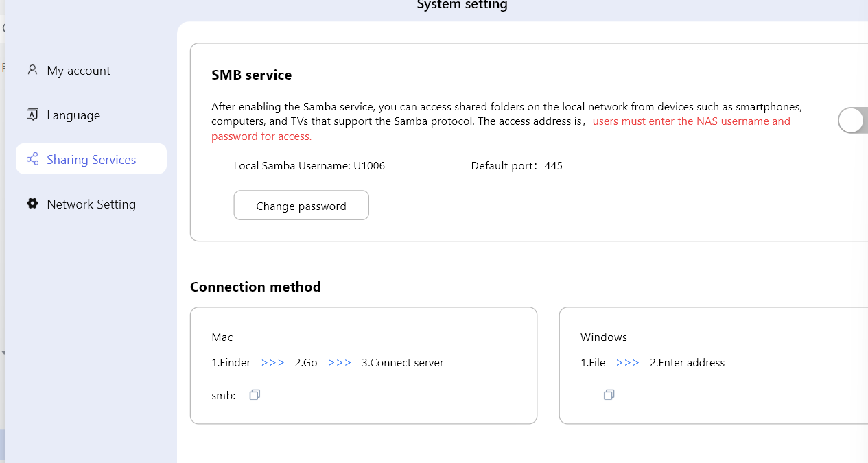Click the 3.Connect server step in Mac
868x463 pixels.
pos(403,363)
